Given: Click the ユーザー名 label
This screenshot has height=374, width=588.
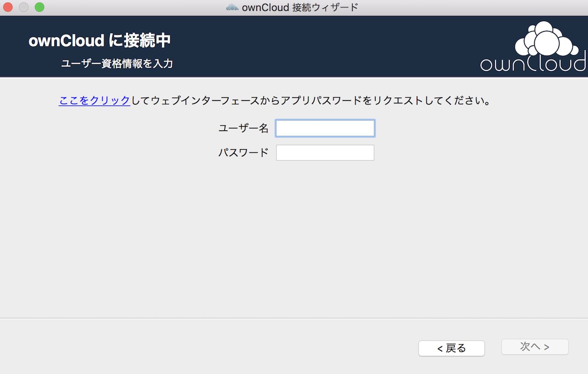Looking at the screenshot, I should tap(243, 128).
